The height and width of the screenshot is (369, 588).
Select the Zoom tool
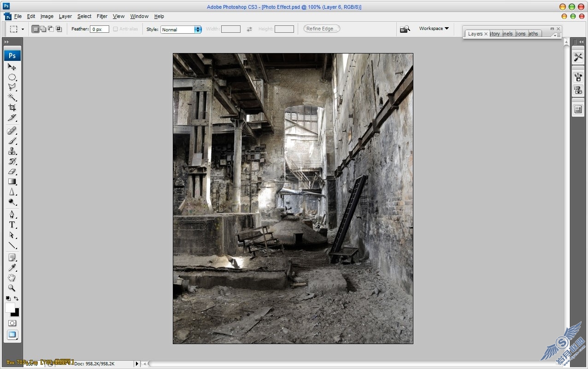pos(12,288)
